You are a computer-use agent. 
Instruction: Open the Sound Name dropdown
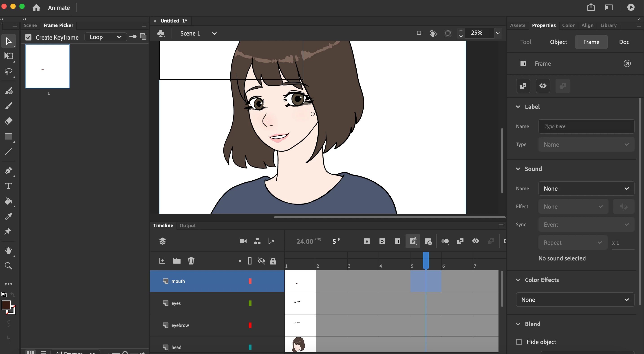point(586,188)
